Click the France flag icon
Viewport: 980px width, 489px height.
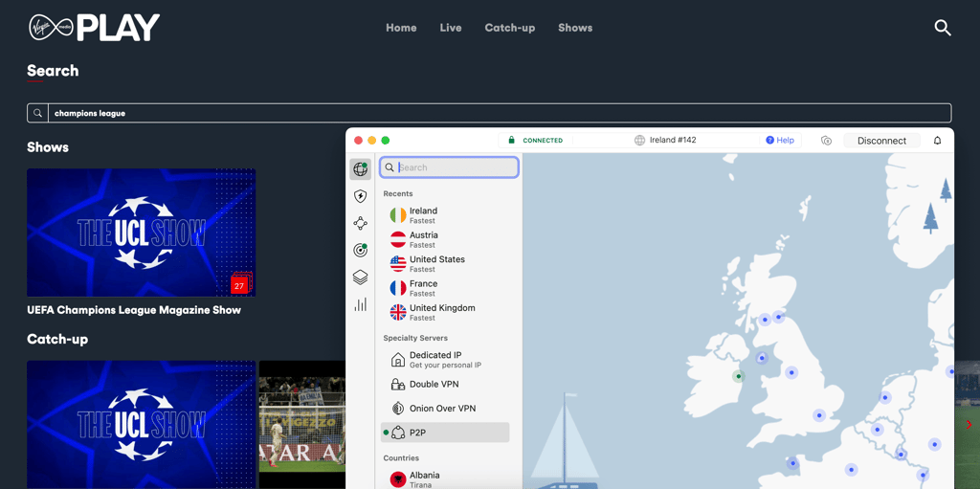point(397,288)
